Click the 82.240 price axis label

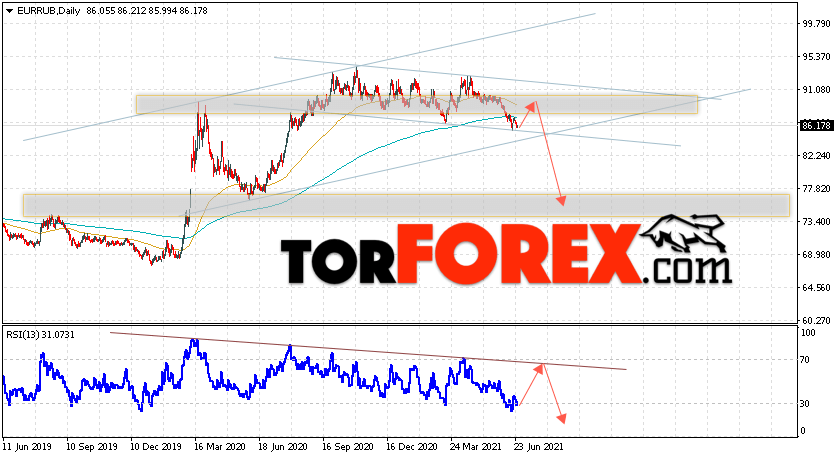(x=817, y=156)
